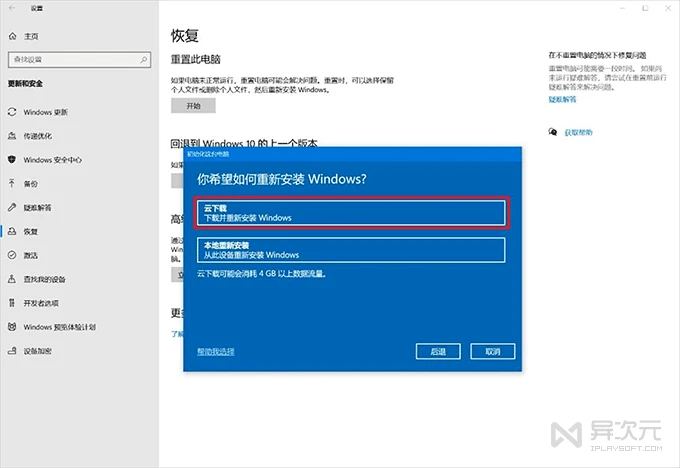The height and width of the screenshot is (468, 680).
Task: Click 后退 button in reset dialog
Action: (x=438, y=351)
